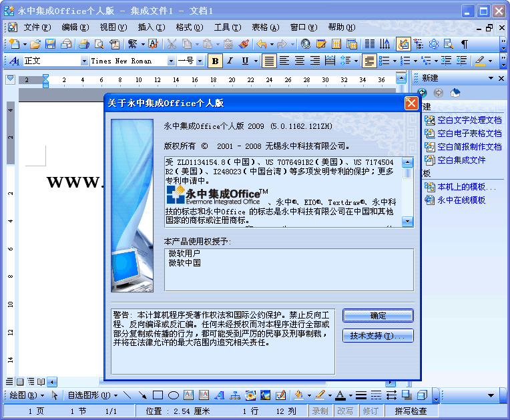510x420 pixels.
Task: Click the Columns icon in toolbar
Action: (x=370, y=43)
